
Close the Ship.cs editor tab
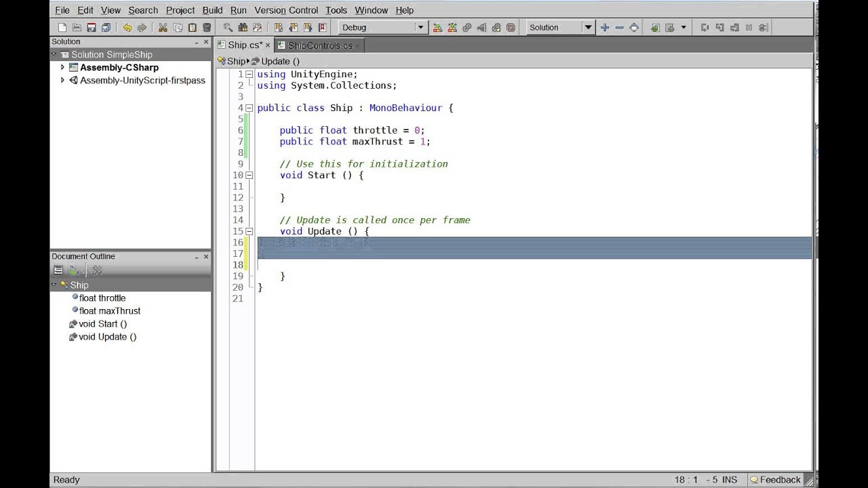point(268,45)
